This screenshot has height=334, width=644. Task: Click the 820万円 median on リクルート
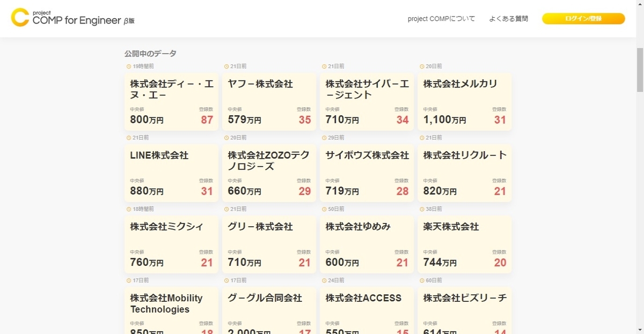tap(440, 191)
